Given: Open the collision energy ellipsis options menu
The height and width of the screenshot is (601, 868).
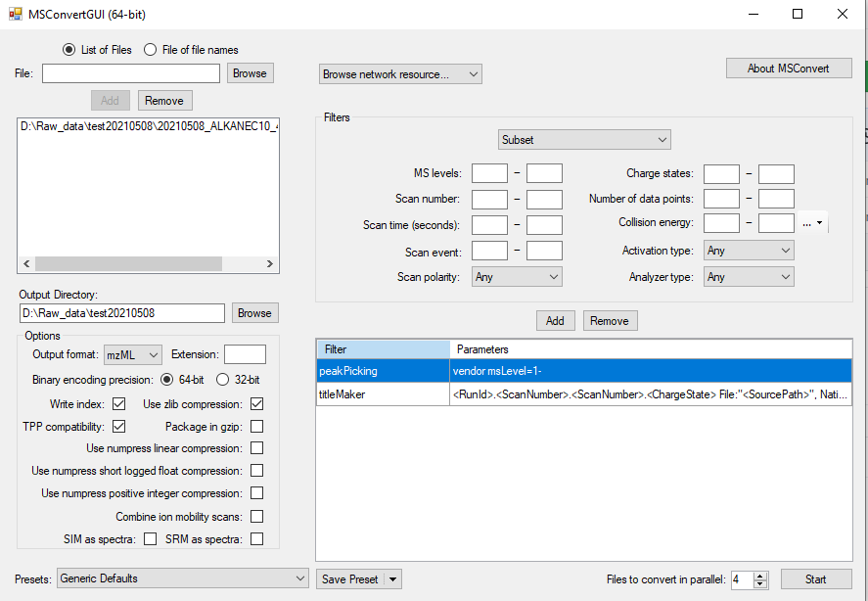Looking at the screenshot, I should coord(812,222).
